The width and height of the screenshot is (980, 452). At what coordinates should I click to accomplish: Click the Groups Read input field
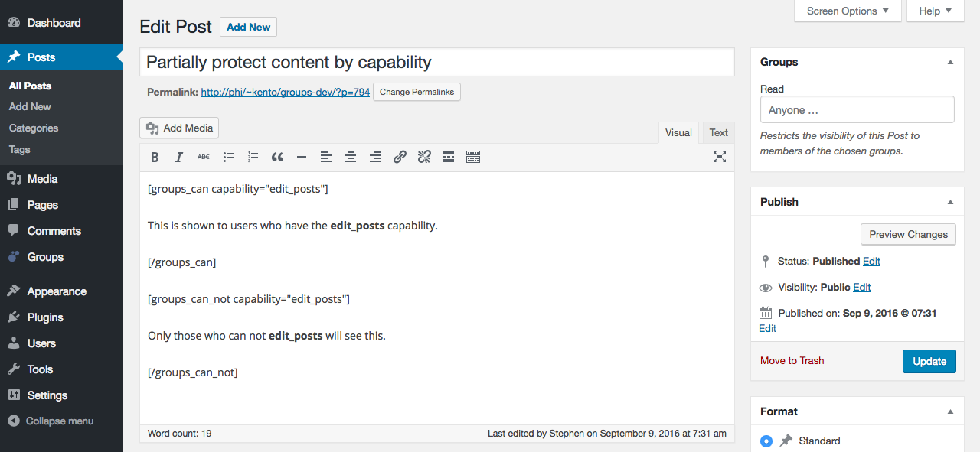pos(857,109)
